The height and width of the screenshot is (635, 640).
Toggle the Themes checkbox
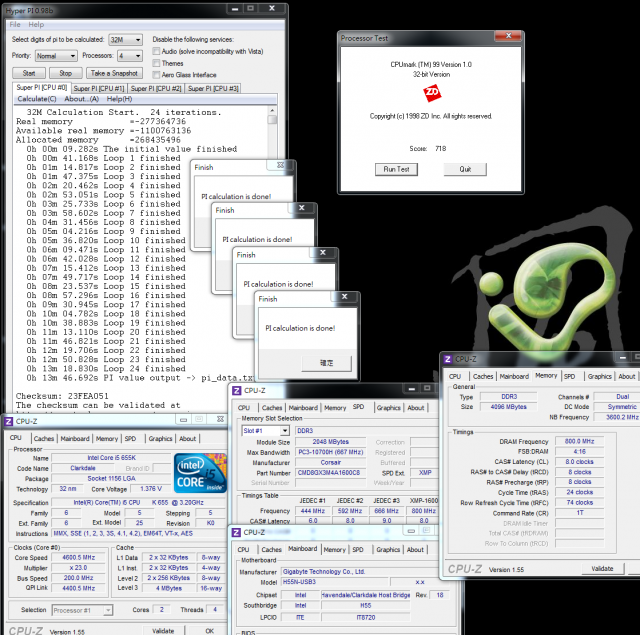click(x=156, y=63)
